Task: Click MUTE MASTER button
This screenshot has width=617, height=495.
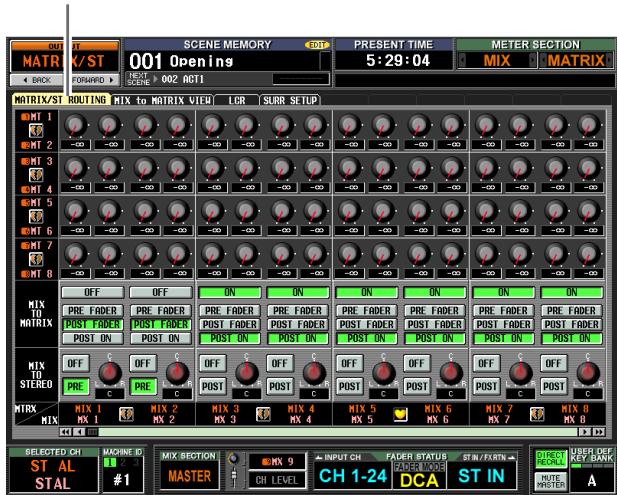Action: [x=550, y=481]
